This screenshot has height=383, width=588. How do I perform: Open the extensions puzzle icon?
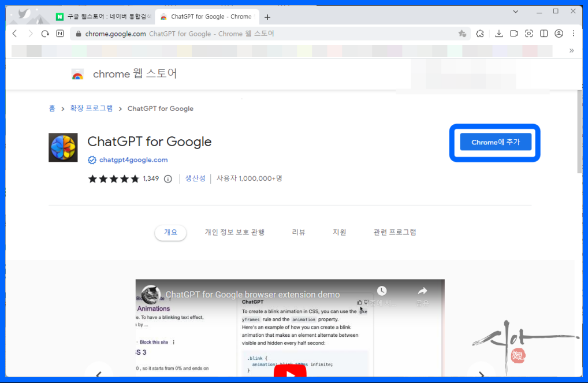tap(479, 34)
